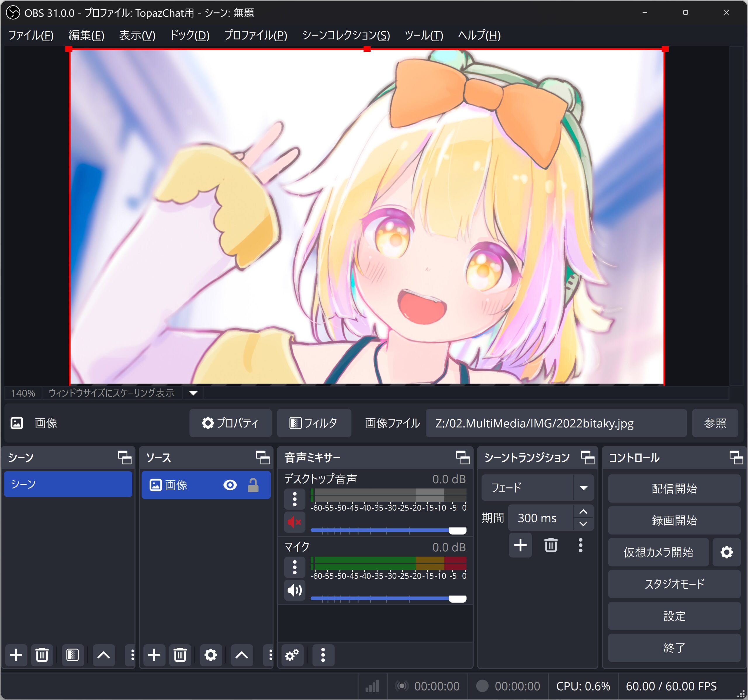Click 仮想カメラ開始 button
Viewport: 748px width, 700px height.
coord(659,552)
